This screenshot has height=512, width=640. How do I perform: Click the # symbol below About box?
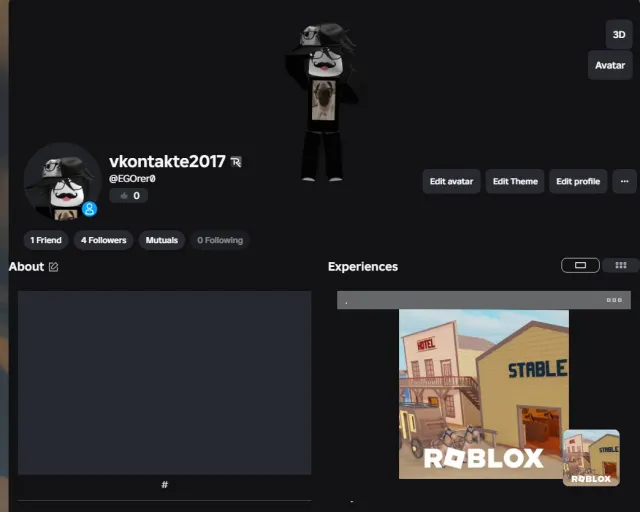pyautogui.click(x=164, y=485)
